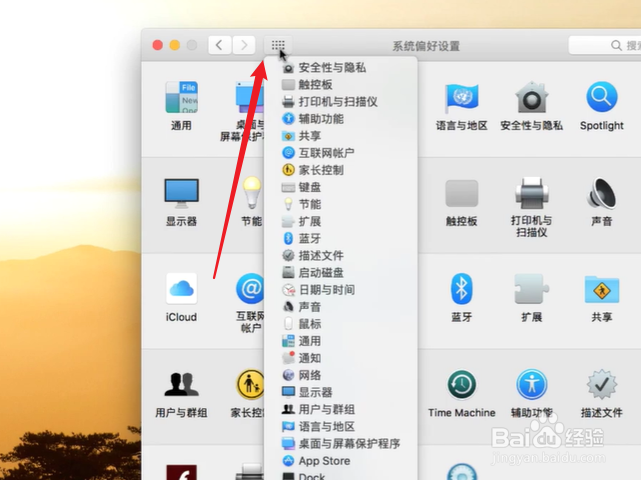The image size is (641, 480).
Task: Open 桌面与屏幕保护程序 from the dropdown menu
Action: point(341,444)
